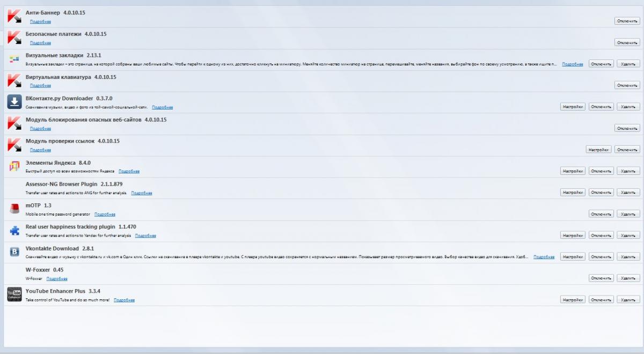
Task: Open Подробнее for Real user happiness plugin
Action: [145, 235]
